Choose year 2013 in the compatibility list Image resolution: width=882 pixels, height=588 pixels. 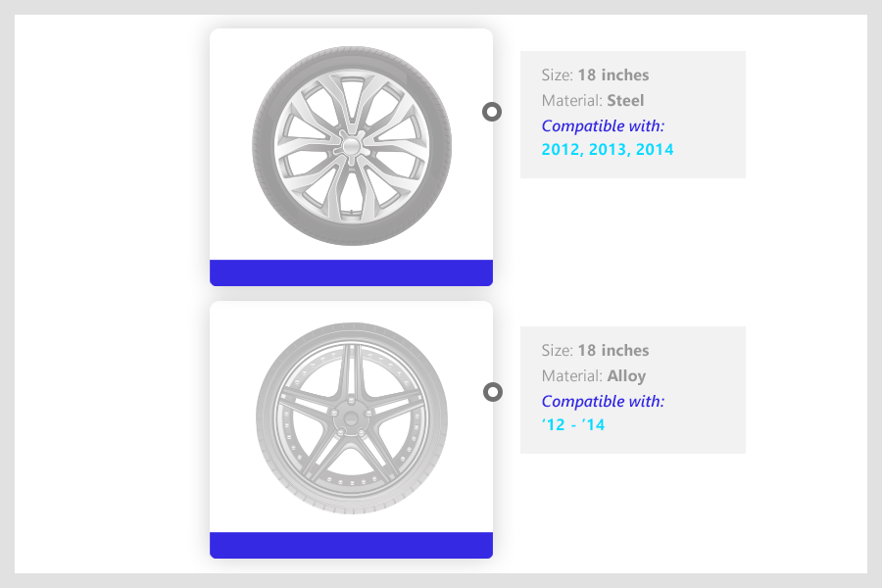[x=608, y=150]
